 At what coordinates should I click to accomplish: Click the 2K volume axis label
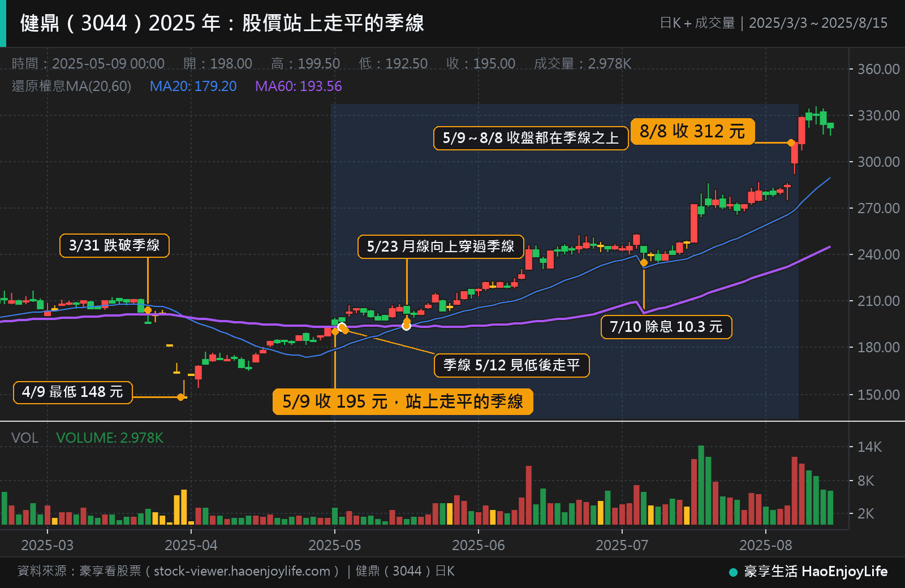click(865, 513)
